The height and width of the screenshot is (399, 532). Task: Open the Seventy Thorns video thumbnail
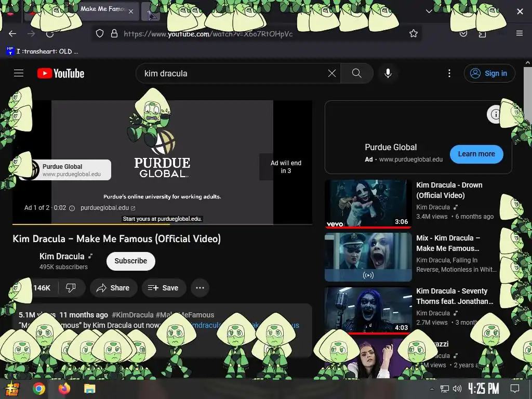pyautogui.click(x=368, y=310)
